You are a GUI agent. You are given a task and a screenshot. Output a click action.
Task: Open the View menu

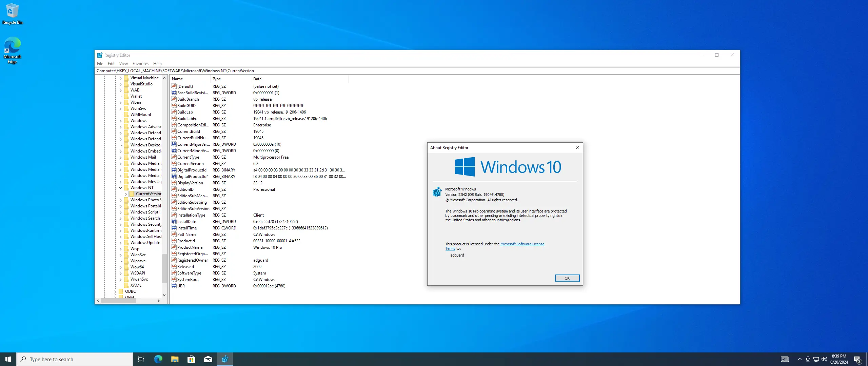[123, 64]
